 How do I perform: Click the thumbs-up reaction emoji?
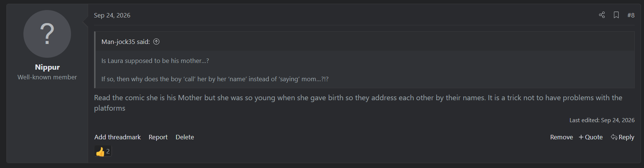[x=100, y=152]
